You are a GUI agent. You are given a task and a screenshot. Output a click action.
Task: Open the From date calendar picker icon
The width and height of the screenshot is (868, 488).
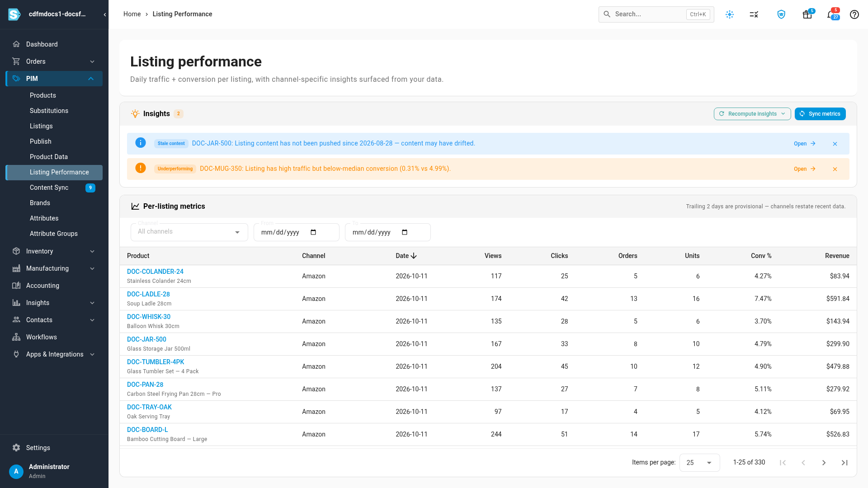pos(313,232)
